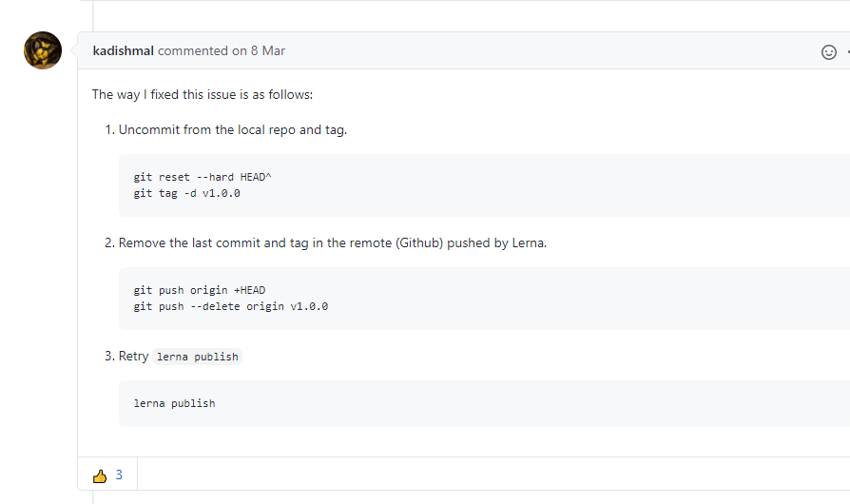
Task: Open kadishmal's profile avatar
Action: 43,50
